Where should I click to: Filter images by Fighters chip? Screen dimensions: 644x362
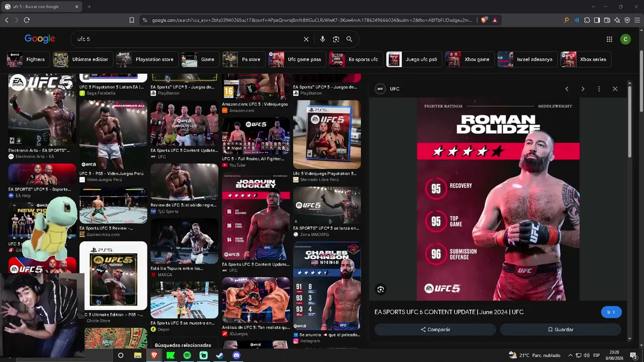coord(28,59)
